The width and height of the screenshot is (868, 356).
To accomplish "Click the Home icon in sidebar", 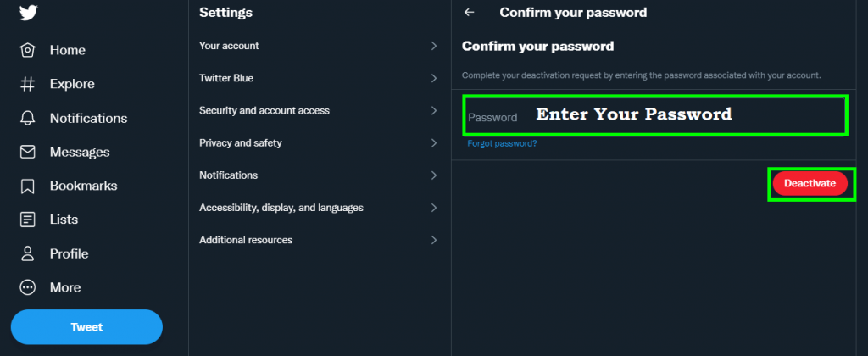I will (x=28, y=50).
